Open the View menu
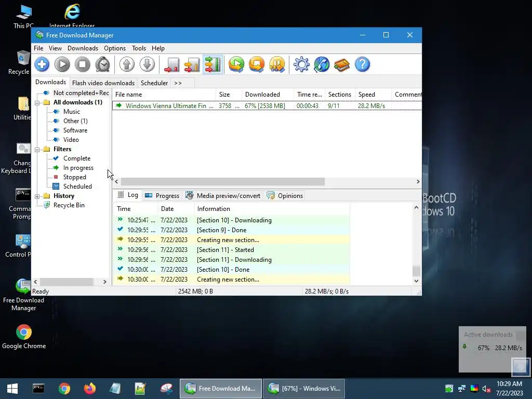The height and width of the screenshot is (399, 532). (x=55, y=48)
